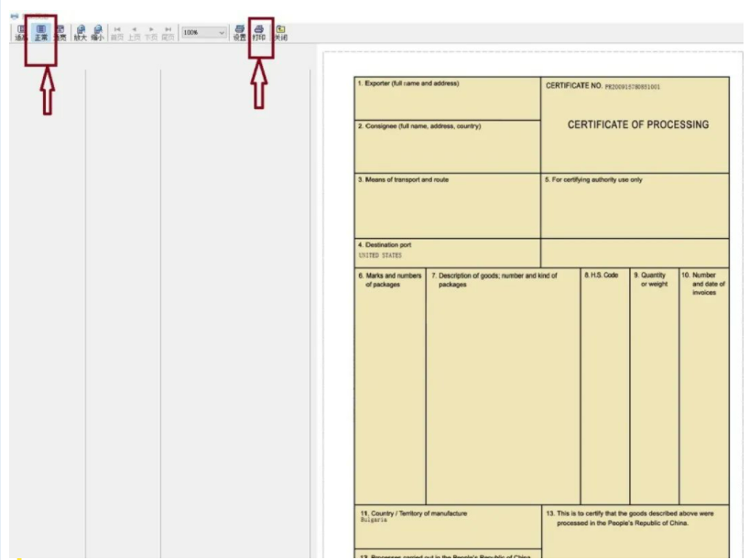Go to first page (首页)
This screenshot has width=749, height=560.
click(x=117, y=33)
